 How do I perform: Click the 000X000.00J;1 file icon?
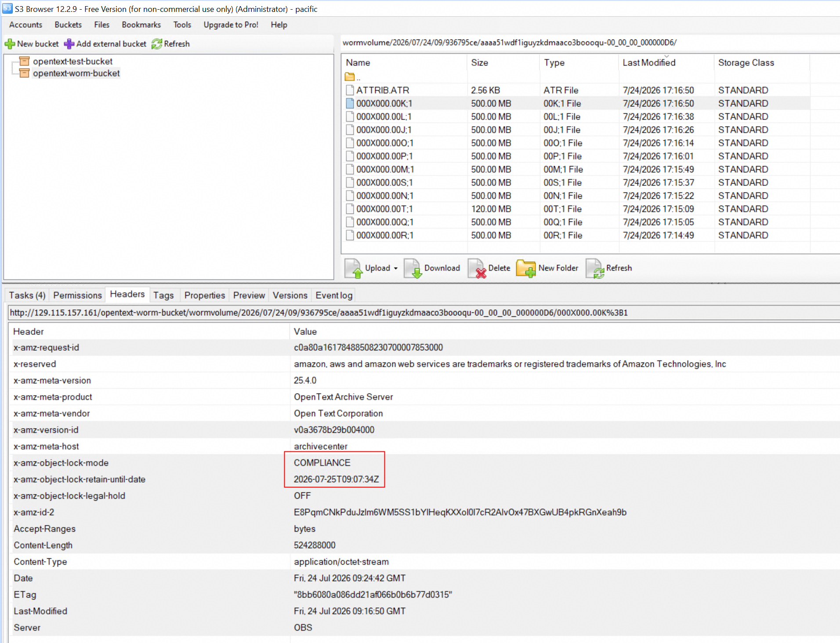(x=350, y=130)
